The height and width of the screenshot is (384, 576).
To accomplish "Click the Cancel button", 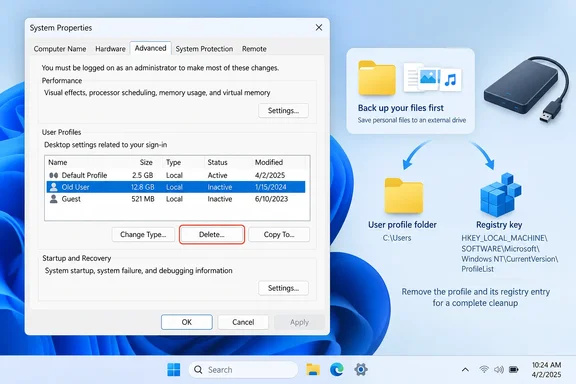I will click(243, 322).
